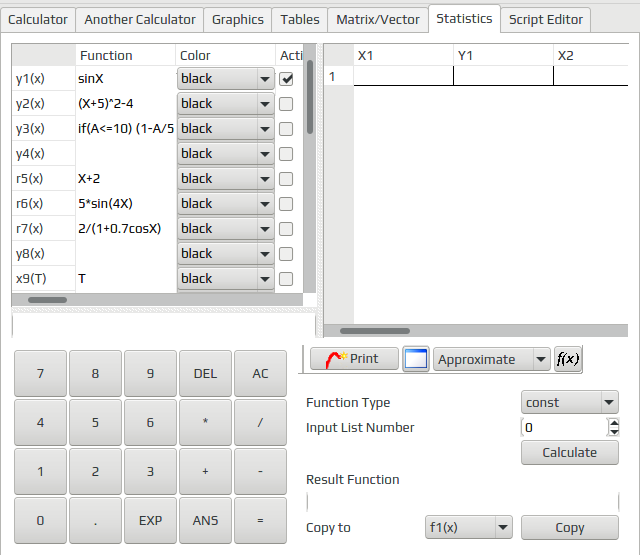Screen dimensions: 640x555
Task: Enable the active checkbox for y2(x)
Action: tap(286, 104)
